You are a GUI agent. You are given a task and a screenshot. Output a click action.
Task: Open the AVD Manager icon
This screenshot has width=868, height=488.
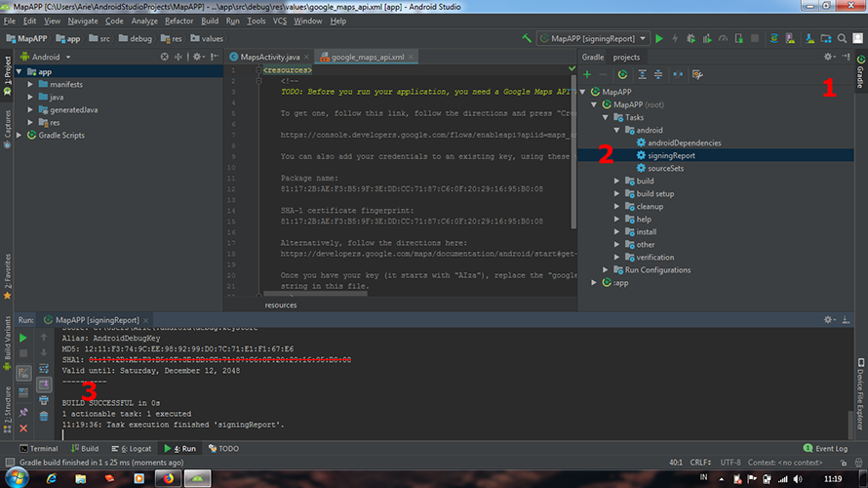pos(790,39)
